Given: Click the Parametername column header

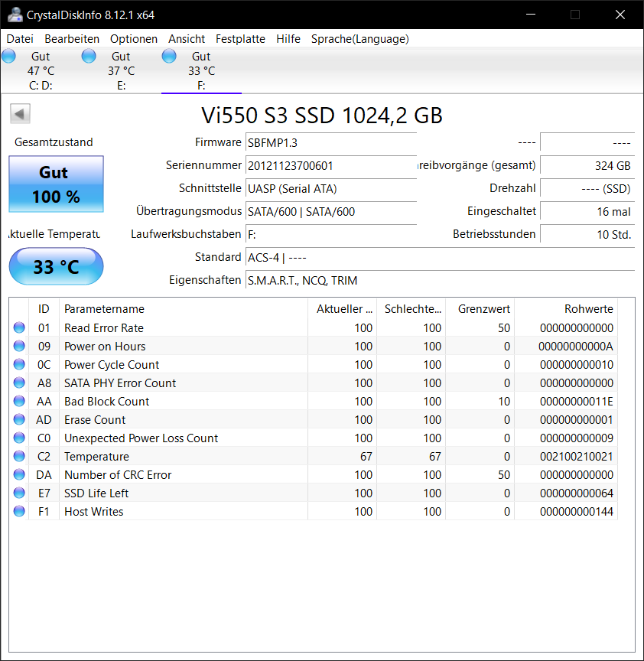Looking at the screenshot, I should coord(184,308).
